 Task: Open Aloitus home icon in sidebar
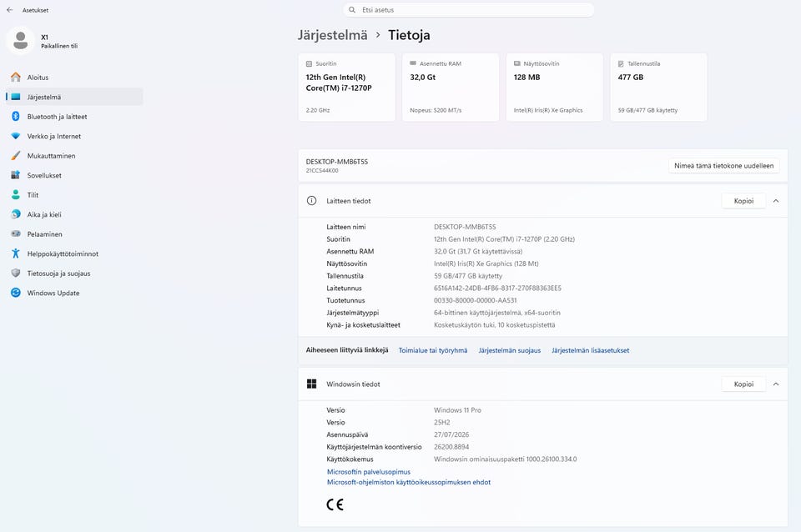point(16,77)
